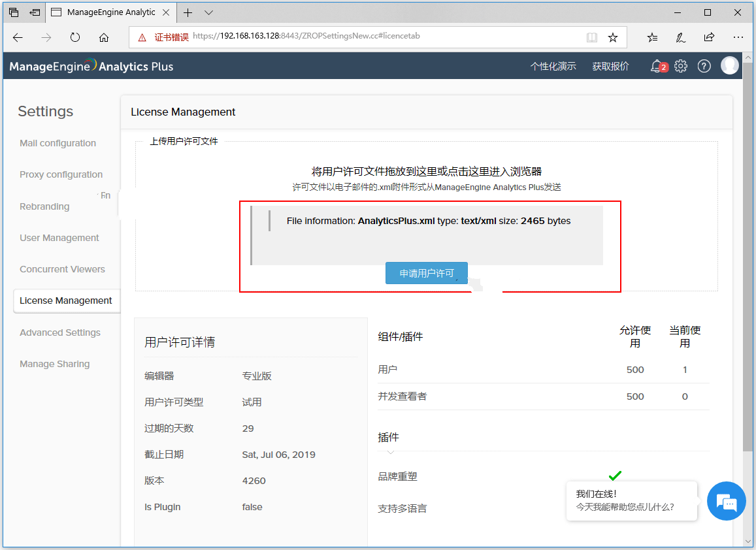Click the license file drop zone text
This screenshot has height=550, width=756.
pos(427,171)
